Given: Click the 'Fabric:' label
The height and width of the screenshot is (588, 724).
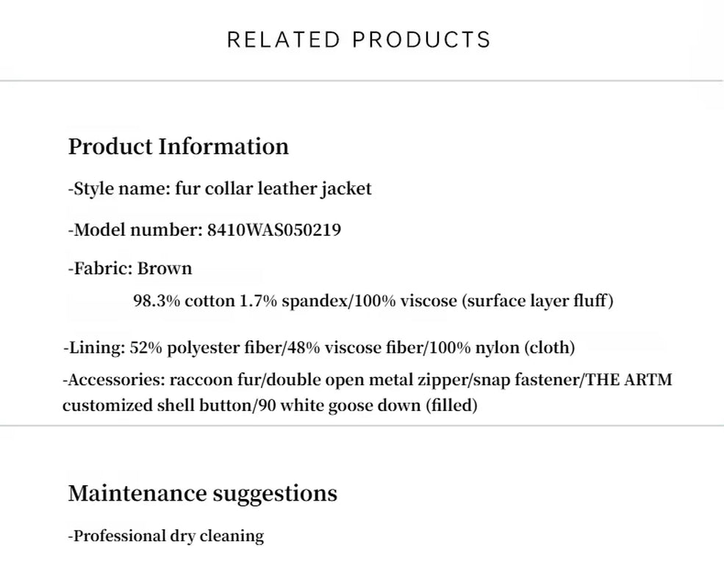Looking at the screenshot, I should [x=102, y=268].
